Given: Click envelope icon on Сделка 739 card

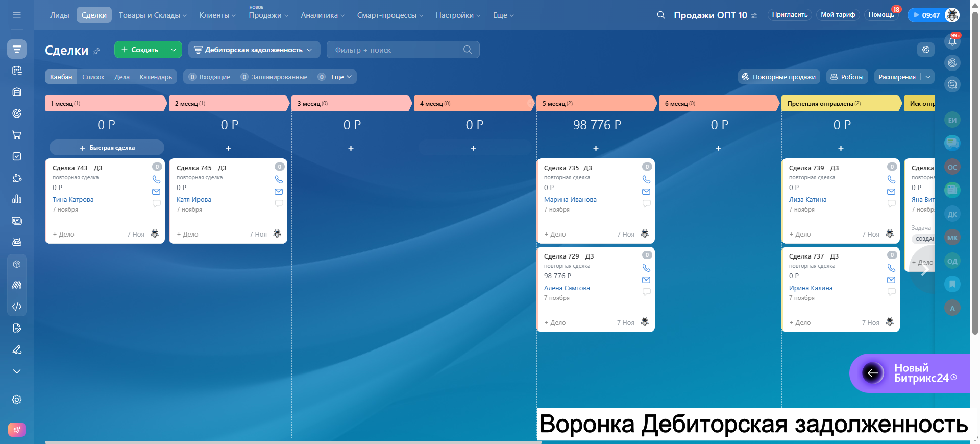Looking at the screenshot, I should (x=891, y=192).
